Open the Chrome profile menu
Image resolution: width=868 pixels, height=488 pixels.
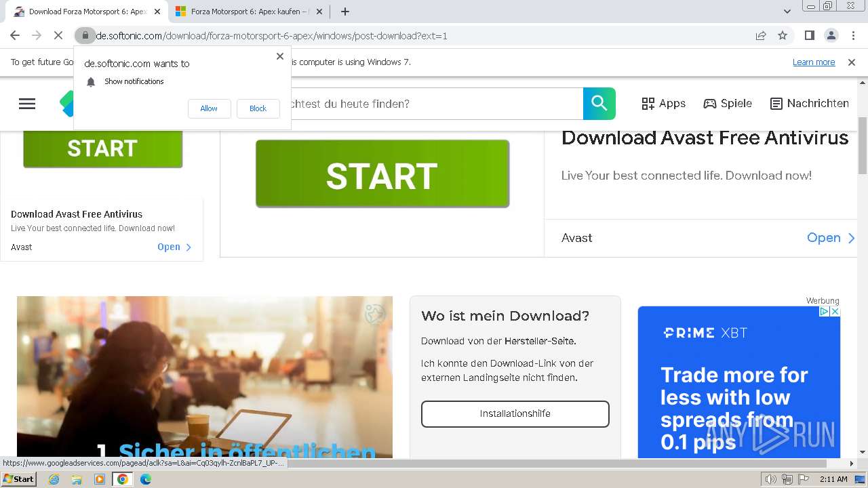coord(831,35)
